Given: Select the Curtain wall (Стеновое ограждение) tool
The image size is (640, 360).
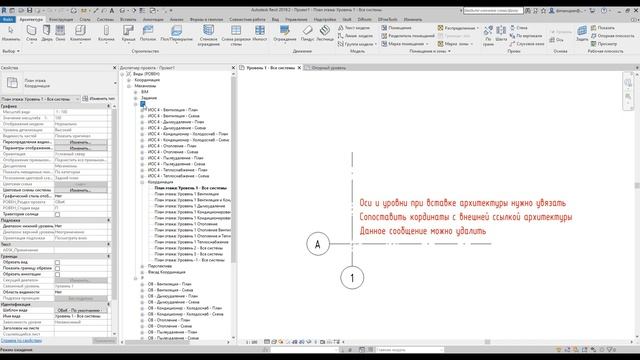Looking at the screenshot, I should coord(209,34).
